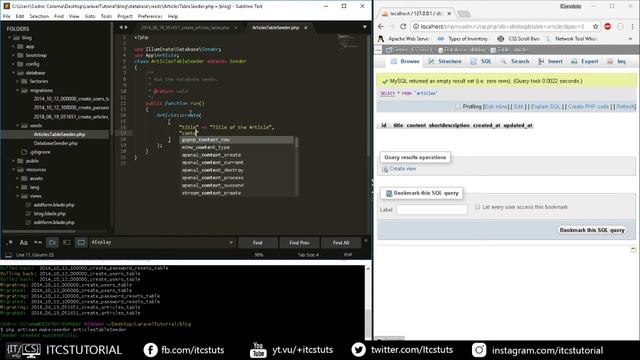The height and width of the screenshot is (360, 640).
Task: Open phpMyAdmin Structure tab
Action: [x=445, y=61]
